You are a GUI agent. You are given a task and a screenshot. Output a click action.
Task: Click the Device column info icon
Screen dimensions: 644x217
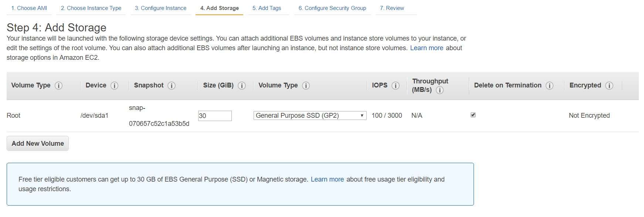(115, 86)
